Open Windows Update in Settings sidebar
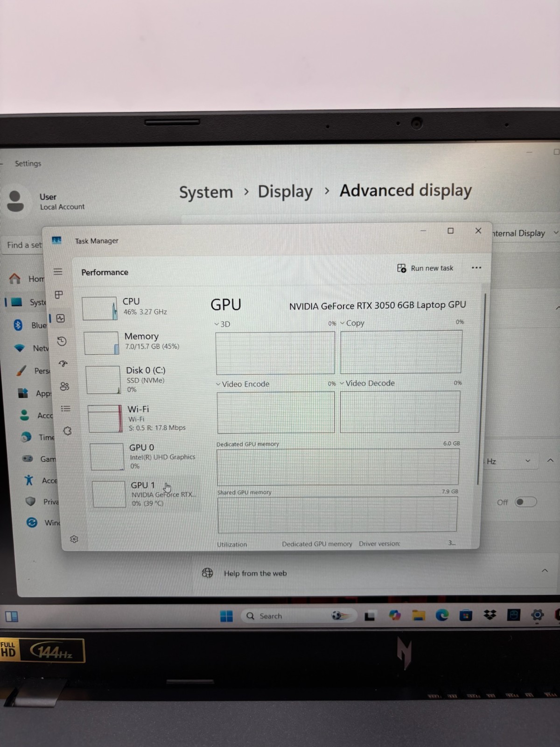 pos(44,522)
